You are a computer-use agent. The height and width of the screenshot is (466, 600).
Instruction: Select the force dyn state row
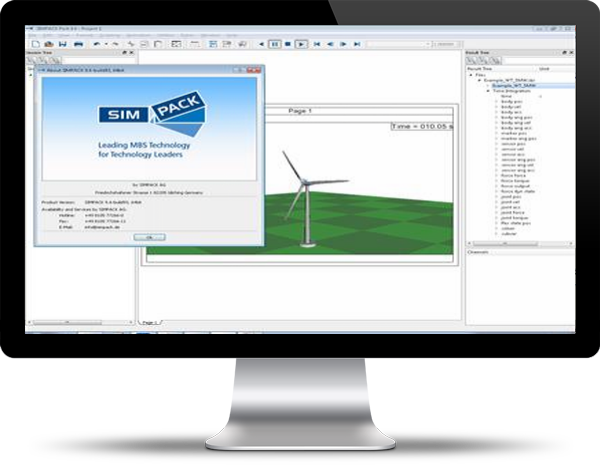coord(518,191)
